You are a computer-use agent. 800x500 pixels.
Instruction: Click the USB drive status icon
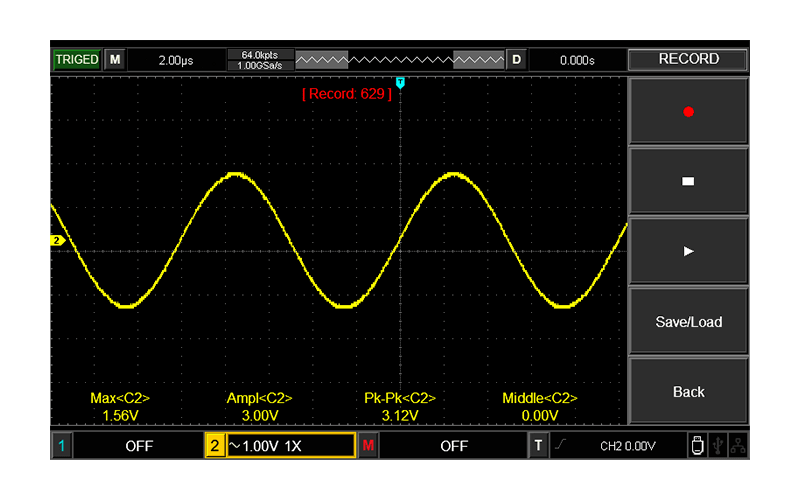coord(696,446)
